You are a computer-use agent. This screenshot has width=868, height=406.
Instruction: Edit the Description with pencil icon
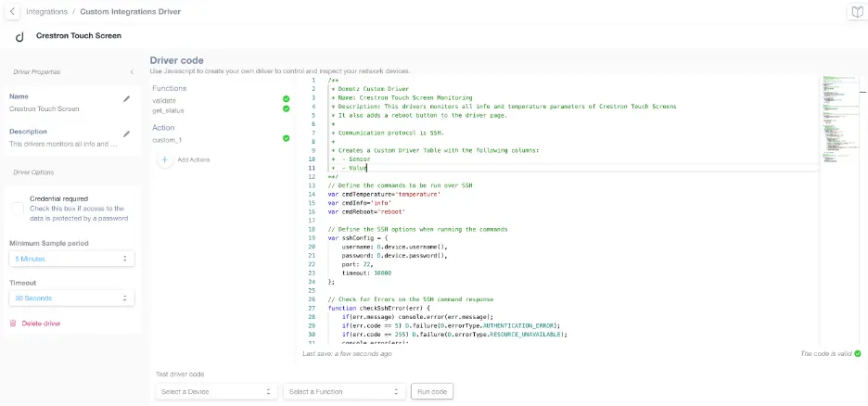click(127, 133)
